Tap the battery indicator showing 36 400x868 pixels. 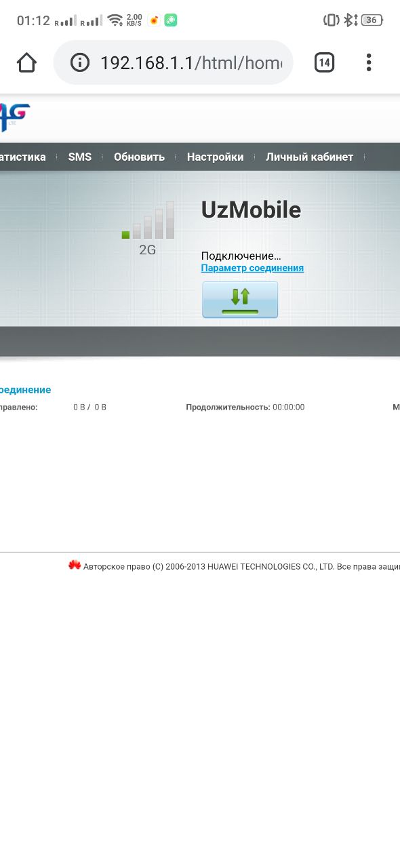[x=372, y=20]
